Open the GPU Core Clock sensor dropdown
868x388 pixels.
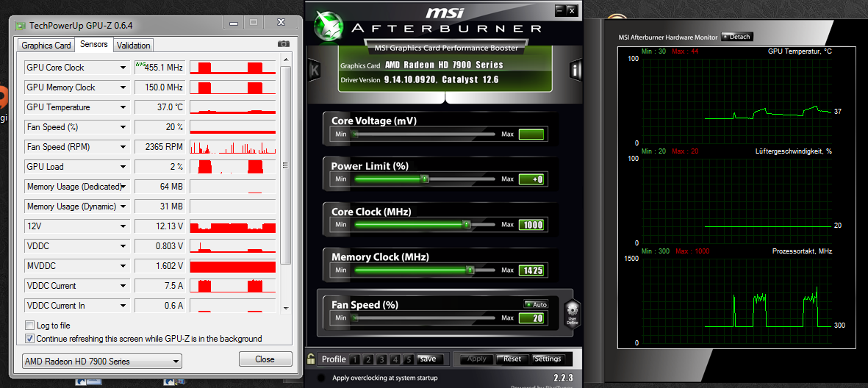pyautogui.click(x=123, y=68)
